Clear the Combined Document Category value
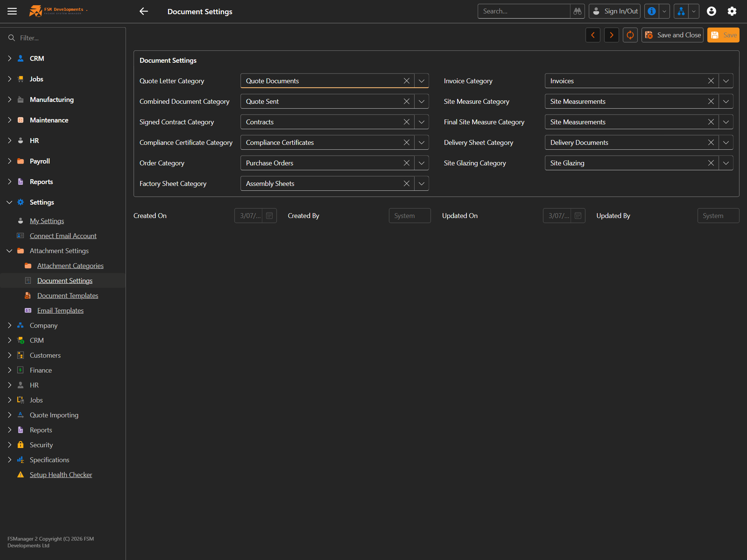Image resolution: width=747 pixels, height=560 pixels. [x=406, y=102]
